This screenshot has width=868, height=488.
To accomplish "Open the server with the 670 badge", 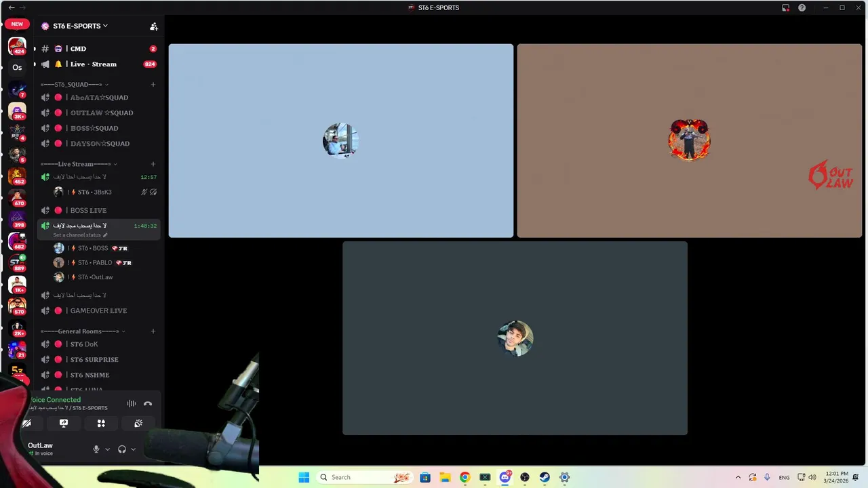I will pos(17,198).
